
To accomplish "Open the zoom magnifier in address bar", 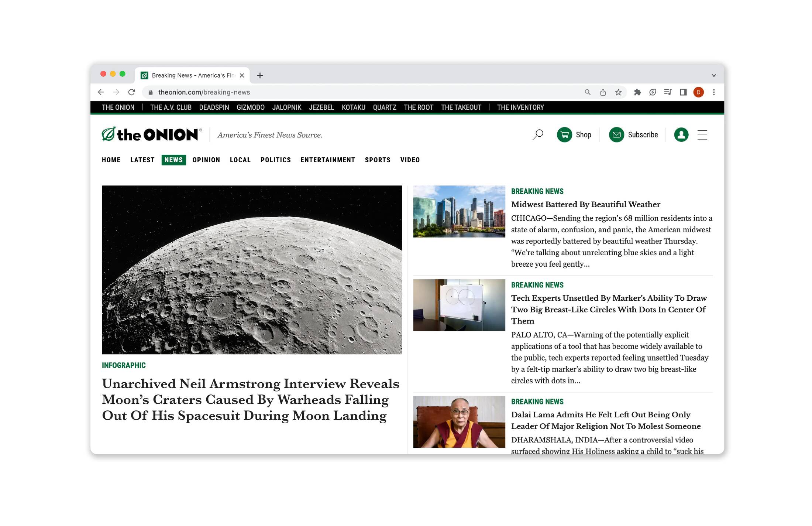I will (x=588, y=92).
